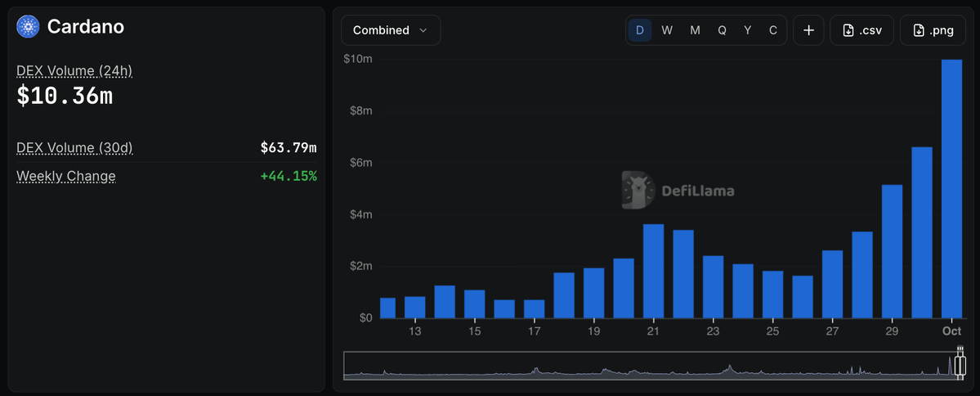Click the Oct x-axis label

pyautogui.click(x=952, y=331)
